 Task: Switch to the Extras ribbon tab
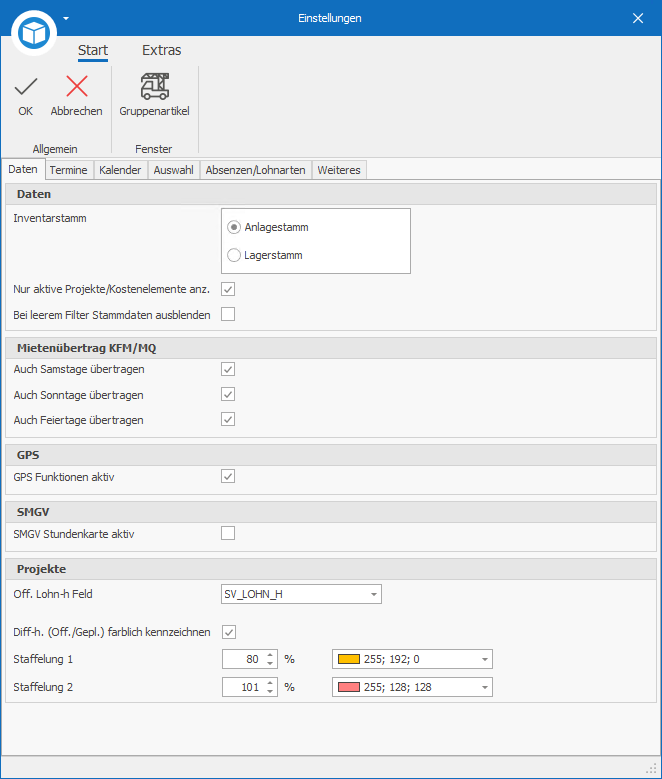(162, 50)
